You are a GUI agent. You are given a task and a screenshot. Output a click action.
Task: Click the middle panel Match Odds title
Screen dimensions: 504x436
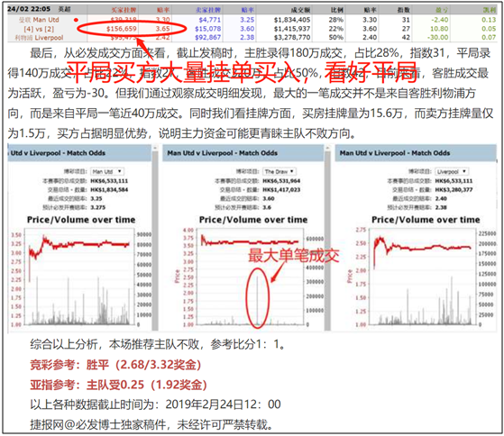coord(223,153)
